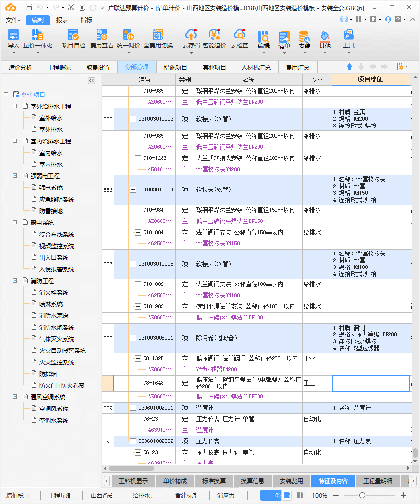420x504 pixels.
Task: Select the 标准换算 bottom tab
Action: click(x=214, y=481)
